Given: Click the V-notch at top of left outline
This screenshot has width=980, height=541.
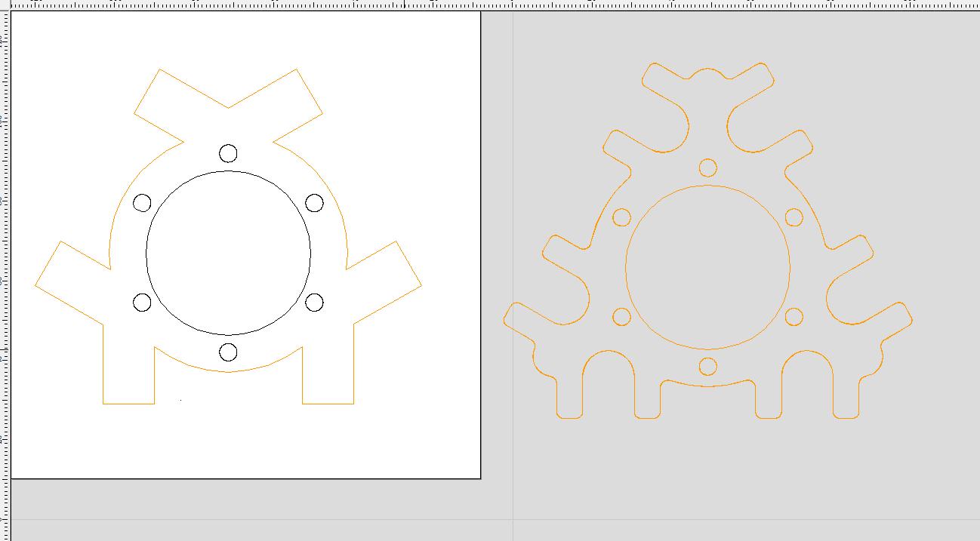Looking at the screenshot, I should click(228, 108).
